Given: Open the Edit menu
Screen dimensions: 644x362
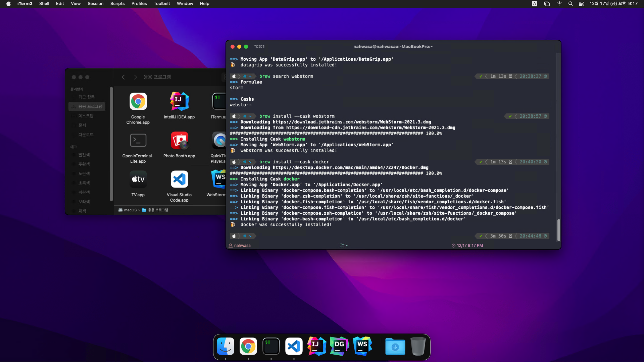Looking at the screenshot, I should [x=60, y=4].
